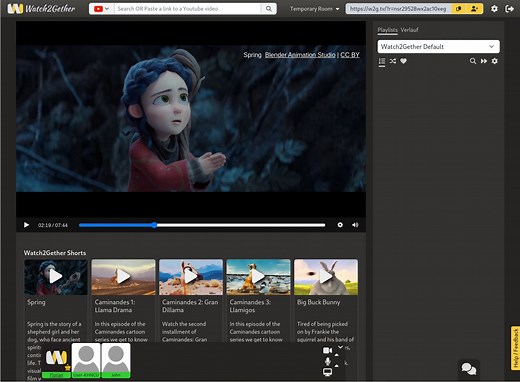Open settings via top bar gear icon
The height and width of the screenshot is (382, 520).
[x=494, y=9]
